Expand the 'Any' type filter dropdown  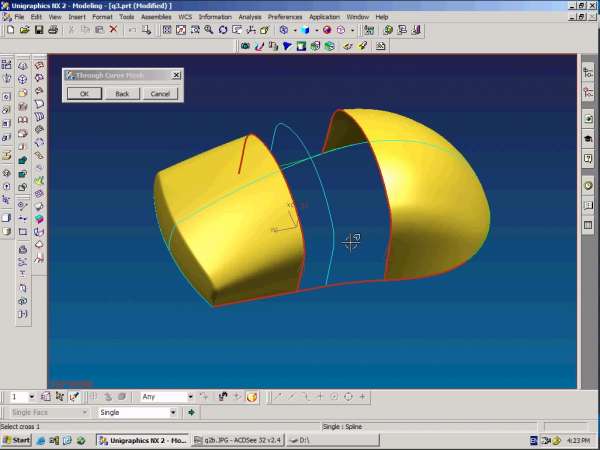190,397
